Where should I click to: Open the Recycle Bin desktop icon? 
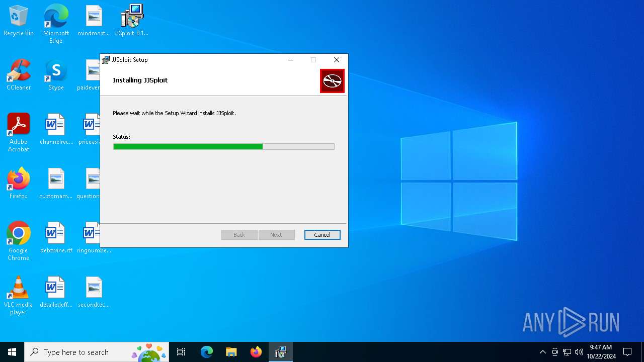tap(19, 21)
